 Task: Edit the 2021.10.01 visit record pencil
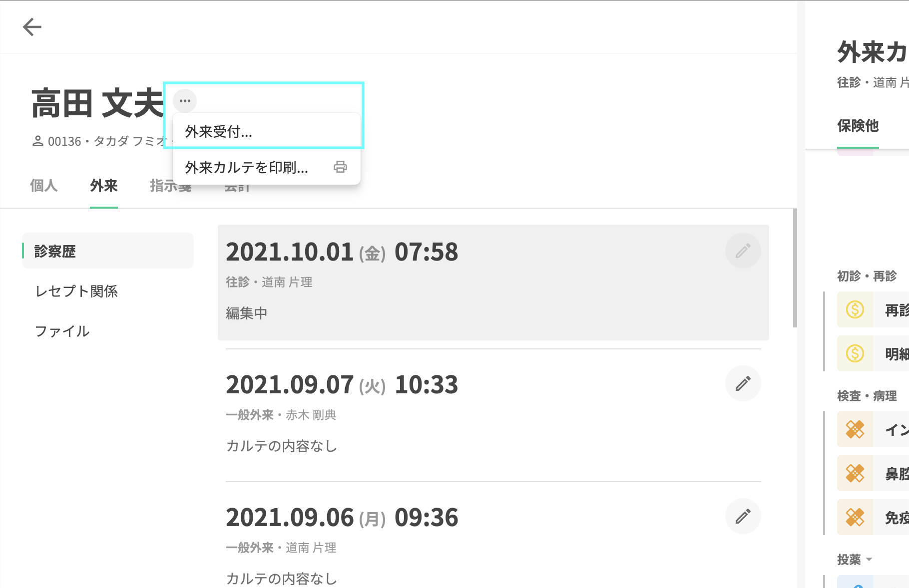[743, 251]
